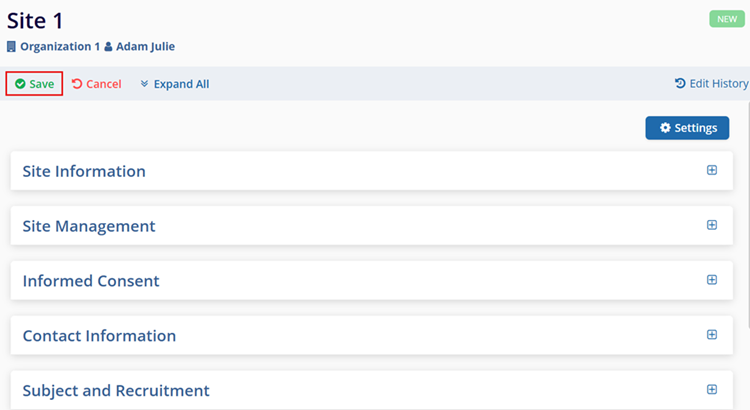Open the Settings button

tap(687, 128)
